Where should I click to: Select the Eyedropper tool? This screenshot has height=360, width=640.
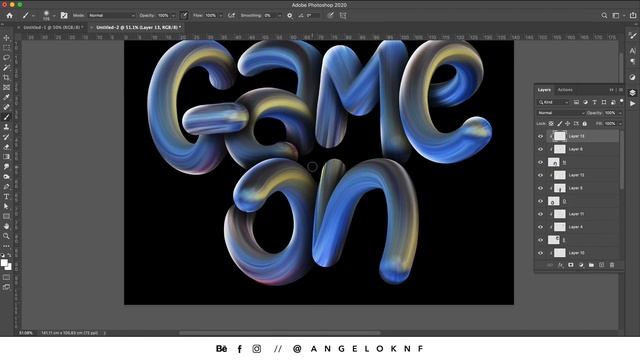point(6,97)
